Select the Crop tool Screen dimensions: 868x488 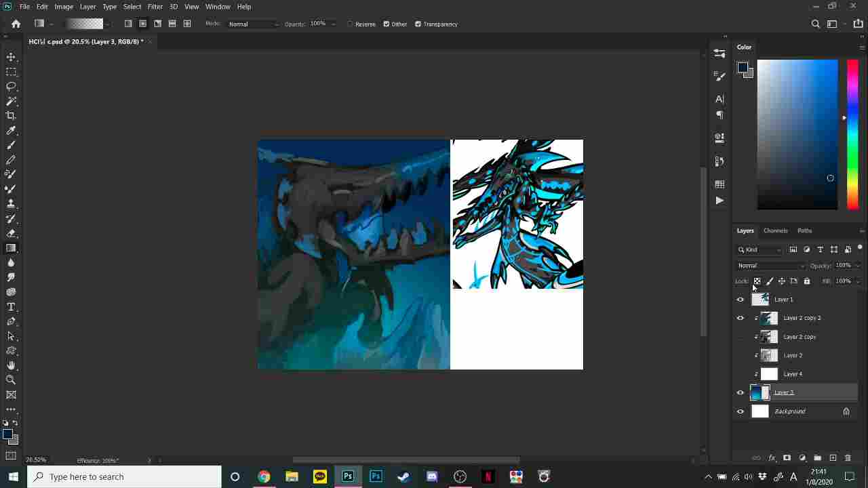coord(11,116)
